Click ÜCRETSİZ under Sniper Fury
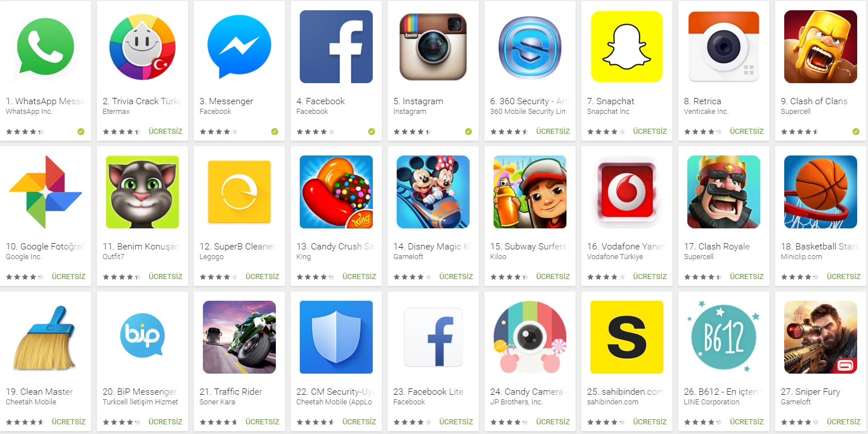This screenshot has height=434, width=868. click(843, 422)
